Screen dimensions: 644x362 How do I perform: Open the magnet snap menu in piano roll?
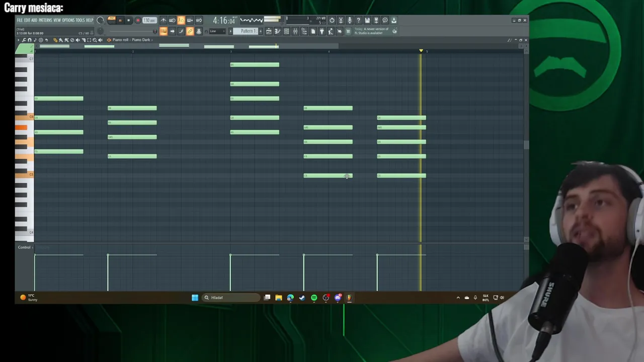[x=30, y=40]
